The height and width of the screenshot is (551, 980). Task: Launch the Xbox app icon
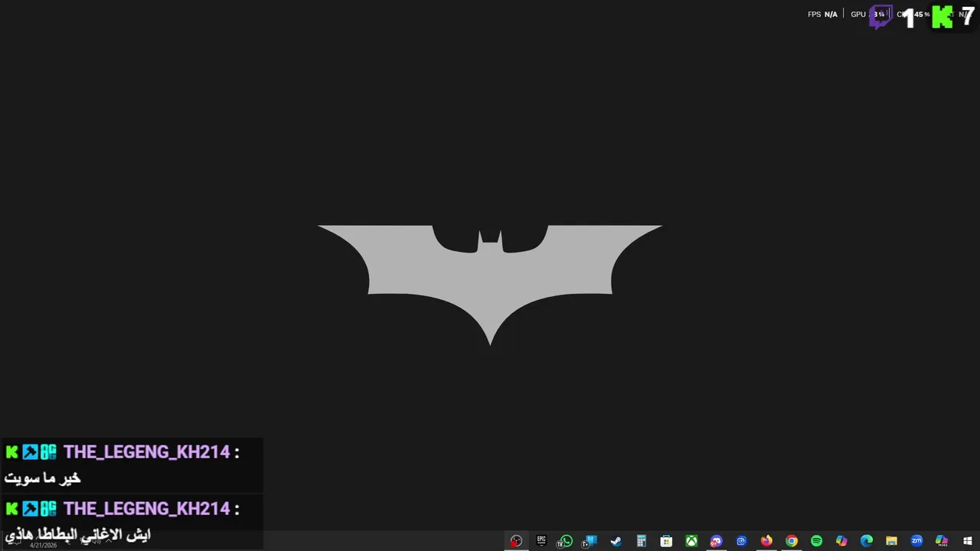(x=691, y=541)
